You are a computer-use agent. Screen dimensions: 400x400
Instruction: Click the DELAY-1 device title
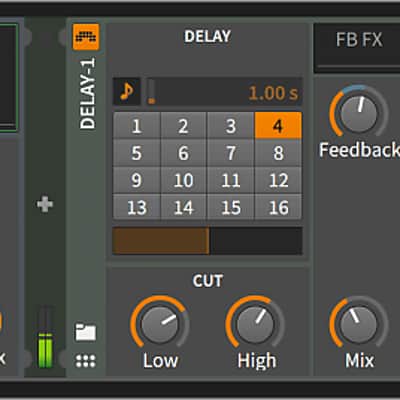coord(87,93)
